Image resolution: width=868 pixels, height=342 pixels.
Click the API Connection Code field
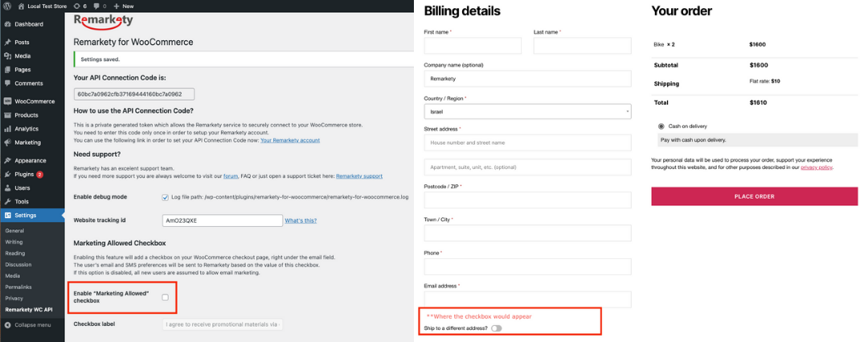pos(134,94)
